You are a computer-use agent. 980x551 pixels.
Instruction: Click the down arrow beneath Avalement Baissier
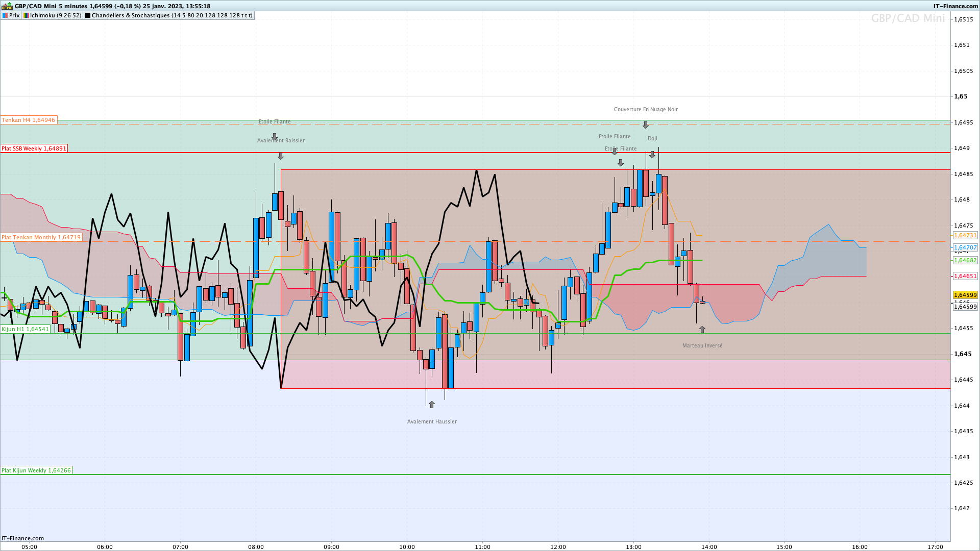tap(281, 156)
